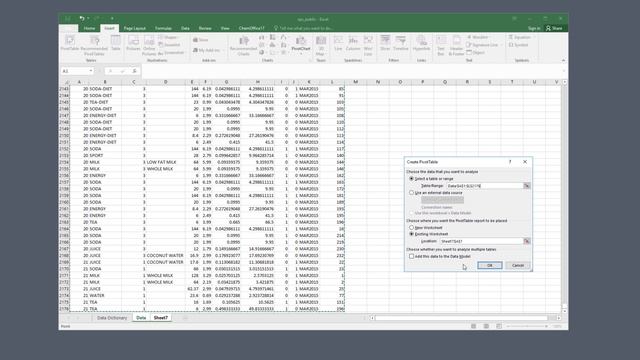Insert a Column sparkline
Viewport: 640px width, 360px height.
tap(353, 43)
